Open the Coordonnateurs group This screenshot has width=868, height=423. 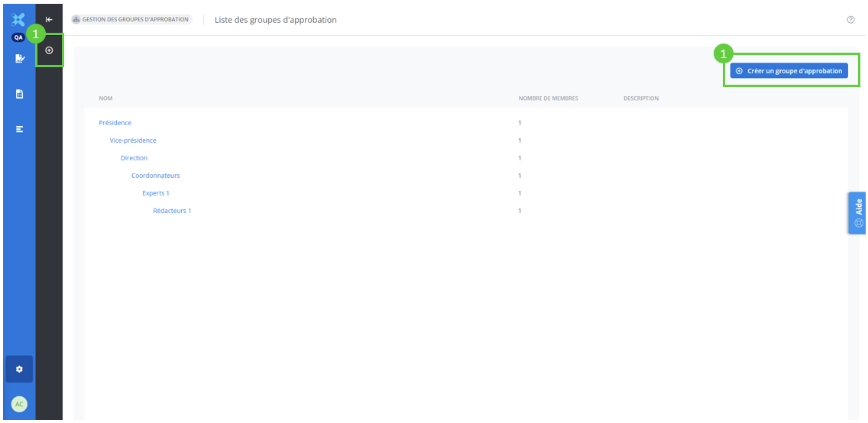pyautogui.click(x=155, y=176)
